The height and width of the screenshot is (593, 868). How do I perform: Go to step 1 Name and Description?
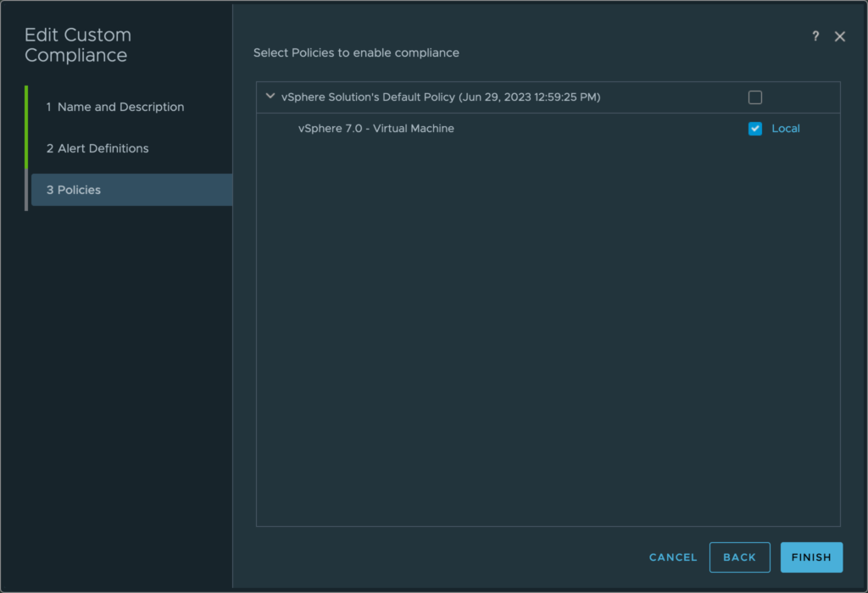(x=114, y=107)
